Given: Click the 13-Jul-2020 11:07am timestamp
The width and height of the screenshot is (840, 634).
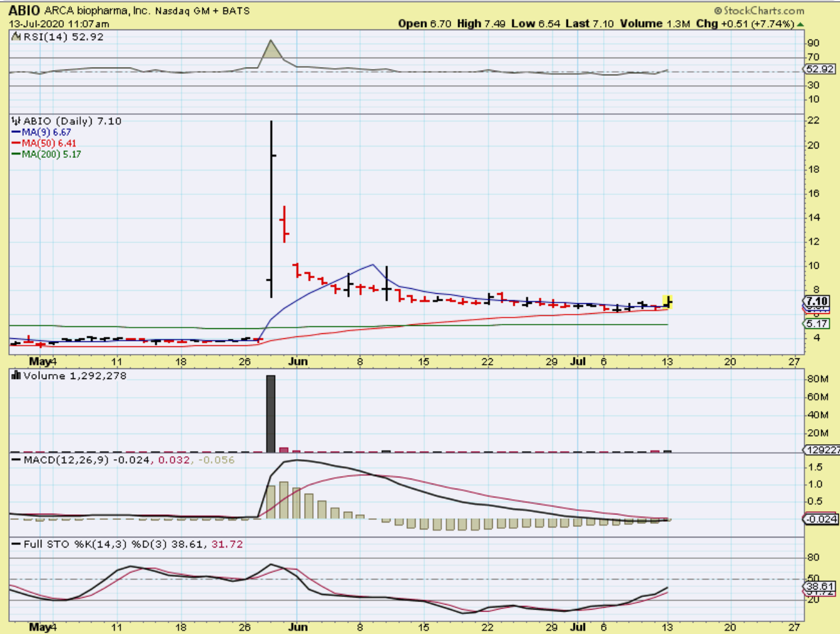Looking at the screenshot, I should 59,24.
